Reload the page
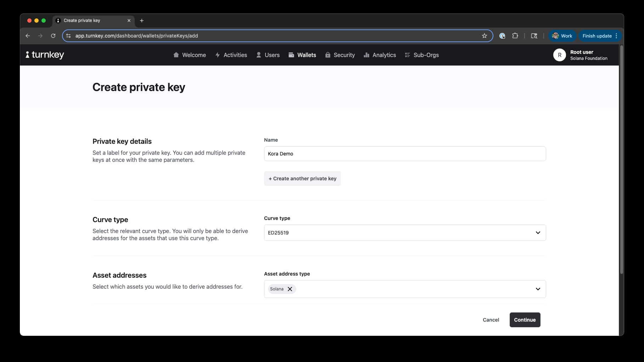The height and width of the screenshot is (362, 644). coord(53,36)
